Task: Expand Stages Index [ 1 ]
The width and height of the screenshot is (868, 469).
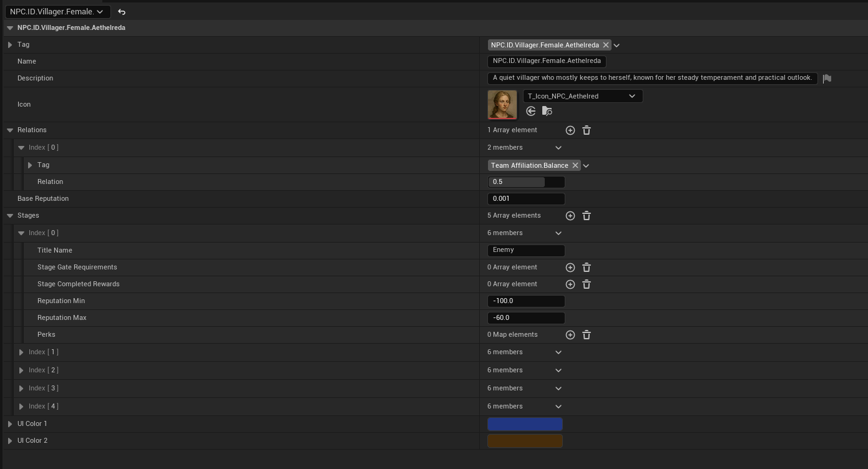Action: tap(21, 352)
